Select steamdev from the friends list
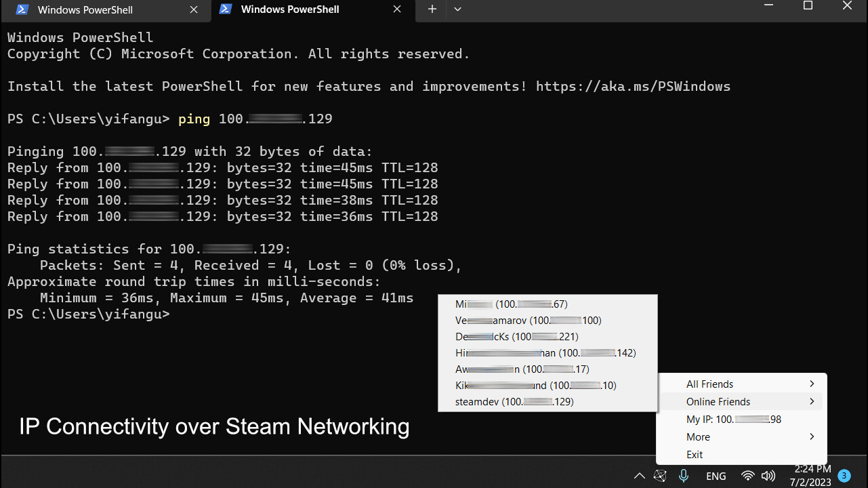This screenshot has height=488, width=868. [515, 401]
